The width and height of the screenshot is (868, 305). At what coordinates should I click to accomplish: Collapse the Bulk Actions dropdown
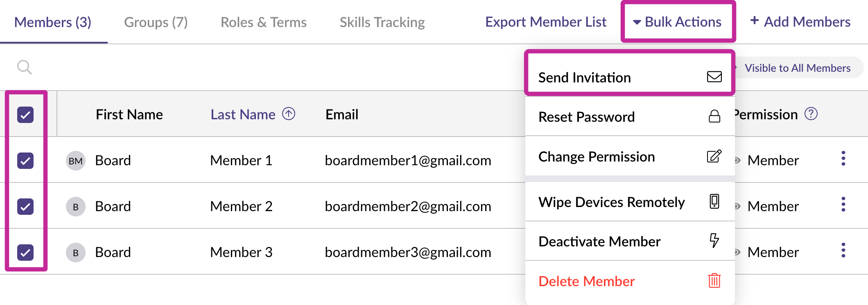click(678, 22)
